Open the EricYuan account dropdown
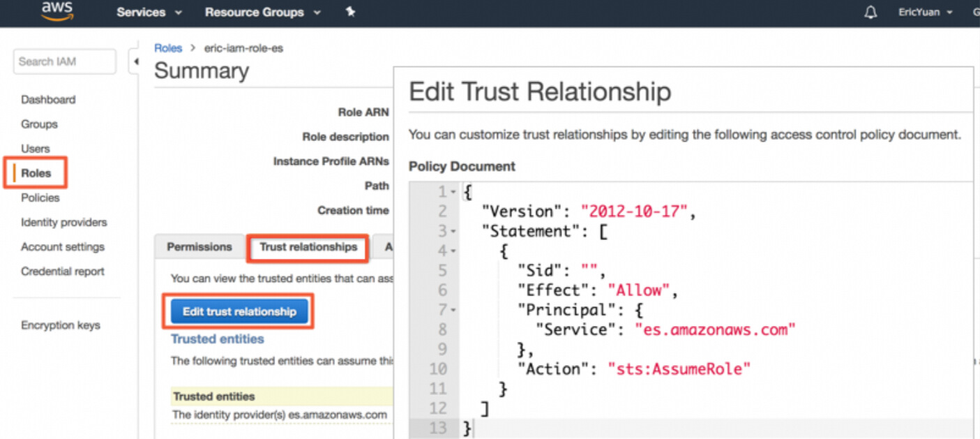 [x=924, y=13]
